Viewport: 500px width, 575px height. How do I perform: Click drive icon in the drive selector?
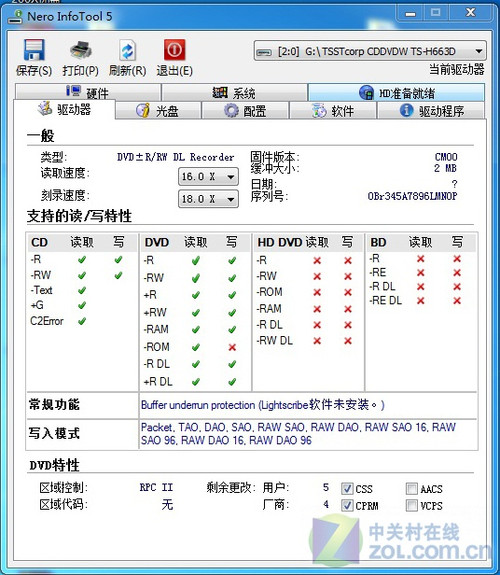(264, 52)
